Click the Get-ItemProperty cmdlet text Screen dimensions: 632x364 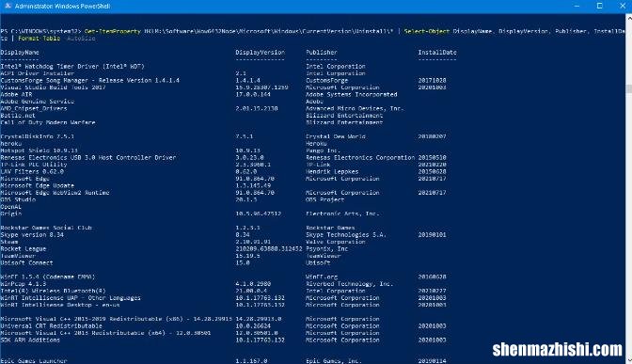113,31
